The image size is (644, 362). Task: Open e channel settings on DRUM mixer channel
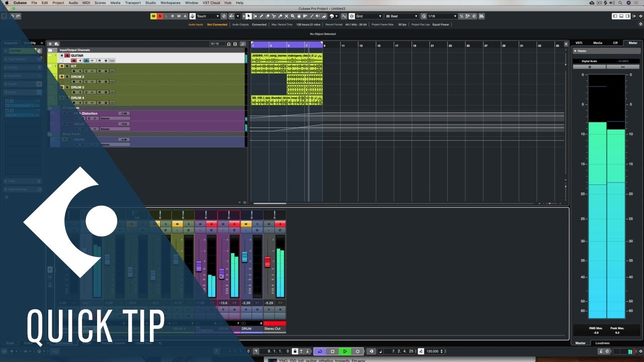pyautogui.click(x=257, y=230)
